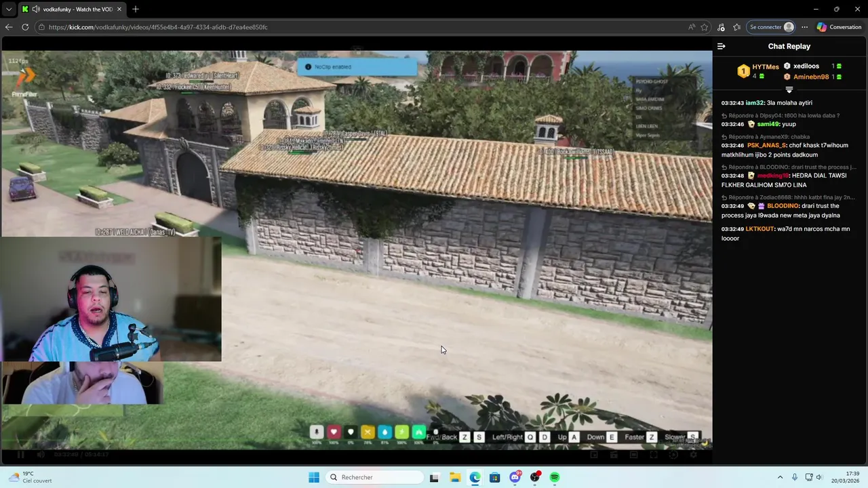Screen dimensions: 868x488
Task: Open Aminebn98 leaderboard entry
Action: tap(812, 77)
